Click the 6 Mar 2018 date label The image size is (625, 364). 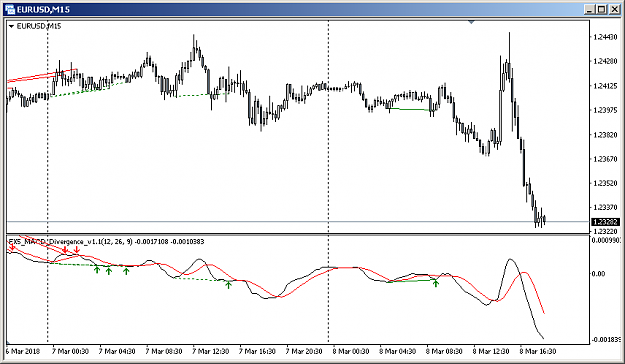pos(23,351)
